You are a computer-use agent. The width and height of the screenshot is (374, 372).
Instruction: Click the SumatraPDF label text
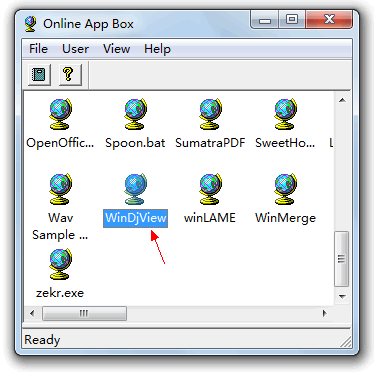point(210,143)
